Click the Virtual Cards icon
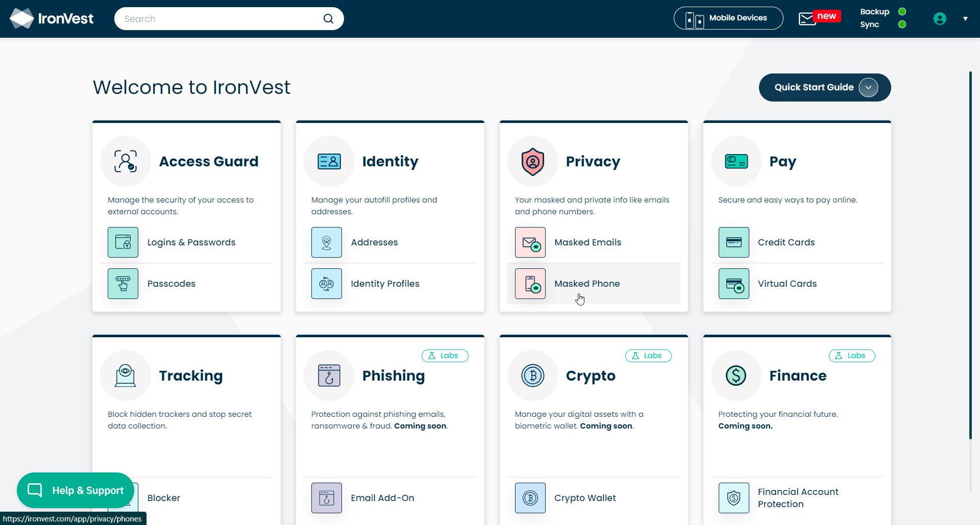The height and width of the screenshot is (525, 980). click(734, 284)
